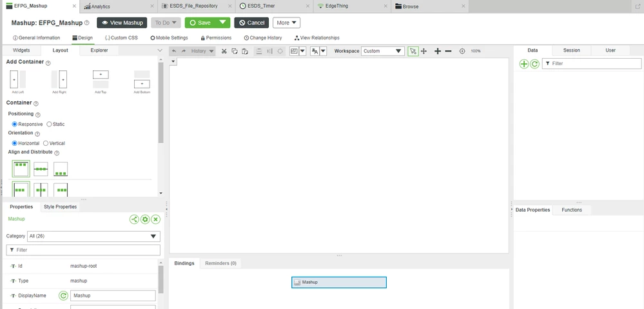Click the Add Left container icon
The height and width of the screenshot is (309, 644).
pos(17,79)
